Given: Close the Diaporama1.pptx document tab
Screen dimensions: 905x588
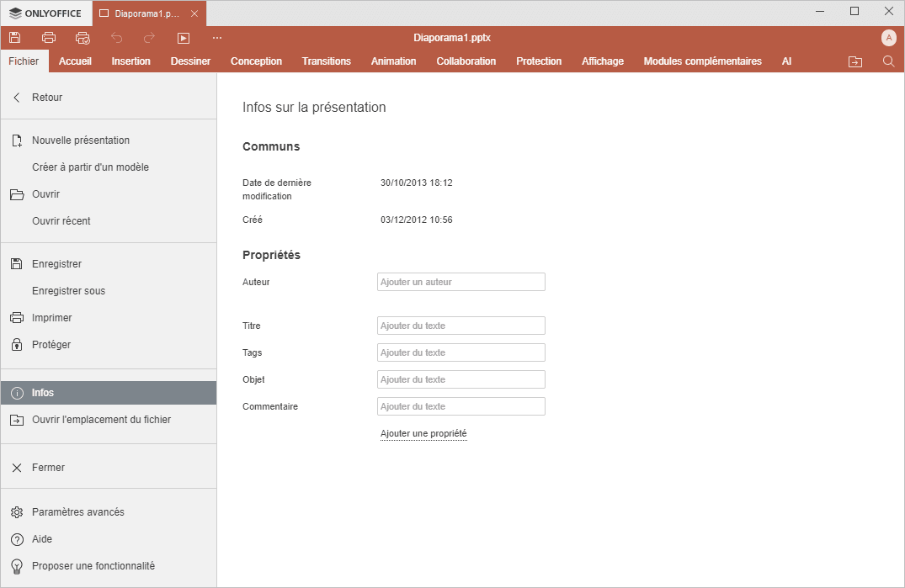Looking at the screenshot, I should [x=194, y=13].
